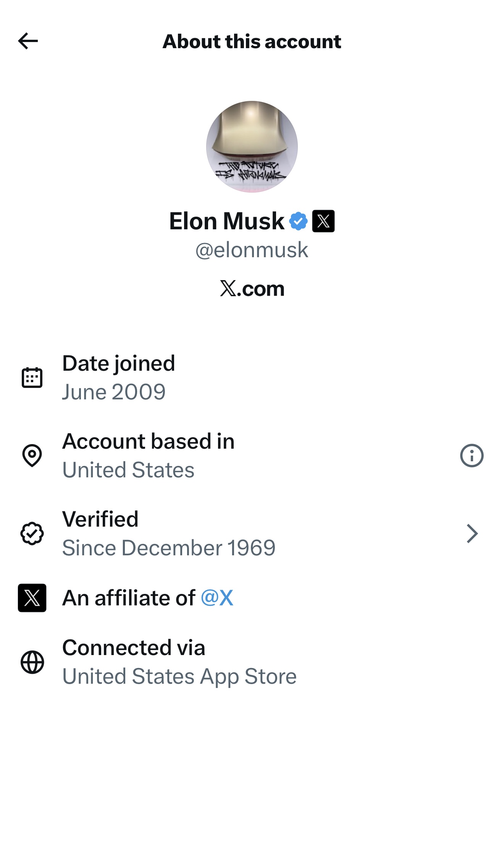
Task: Tap the blue verified checkmark badge
Action: (x=298, y=221)
